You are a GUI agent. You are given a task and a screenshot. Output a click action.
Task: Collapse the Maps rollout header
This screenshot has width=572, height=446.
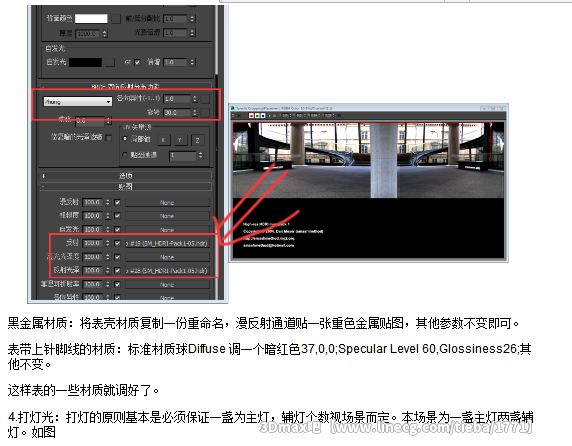click(x=125, y=187)
